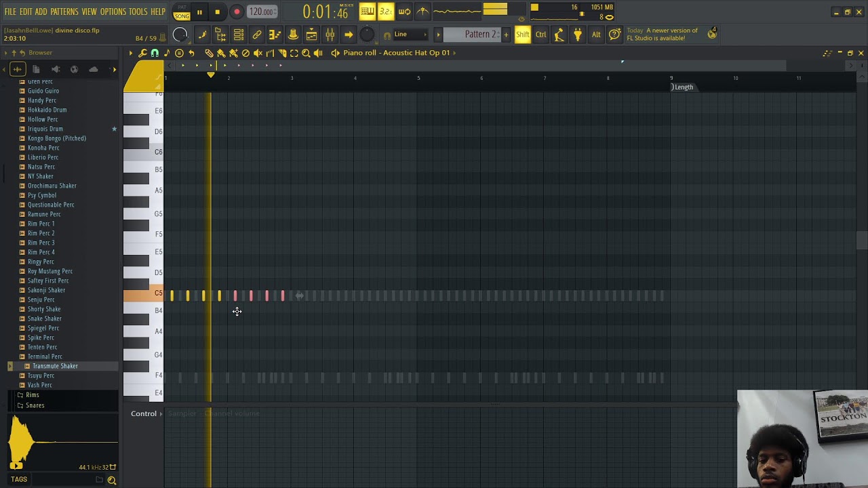Viewport: 868px width, 488px height.
Task: Open the piano roll tools wrench menu
Action: click(x=142, y=53)
